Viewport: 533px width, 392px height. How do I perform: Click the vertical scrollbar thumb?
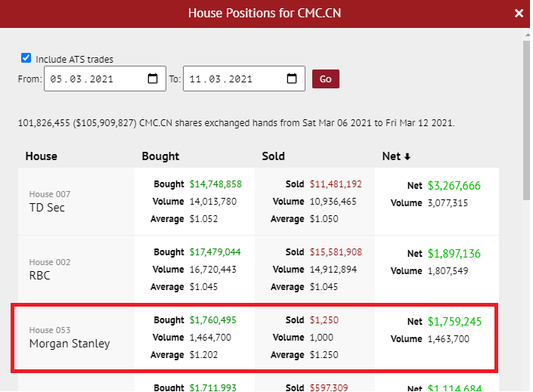pos(525,121)
